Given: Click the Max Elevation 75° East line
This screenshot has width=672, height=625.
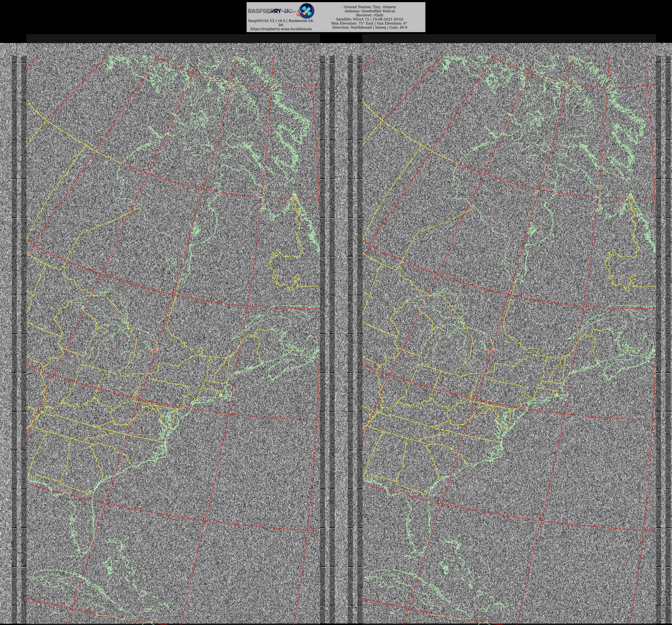Looking at the screenshot, I should (x=369, y=23).
